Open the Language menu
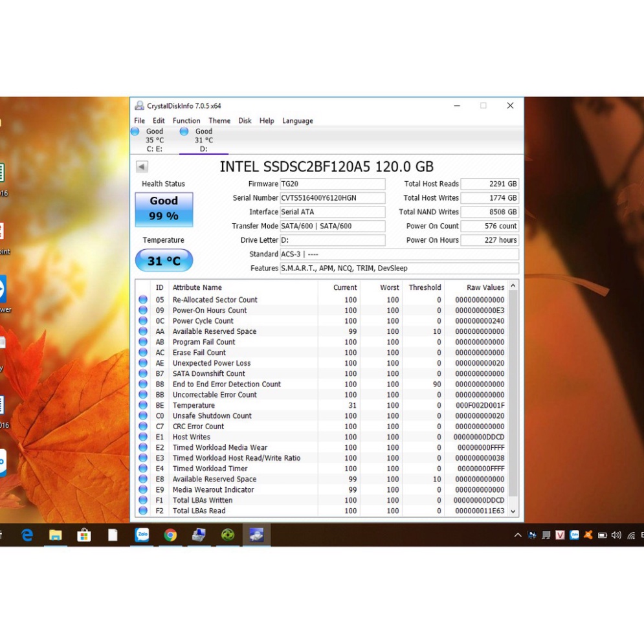Image resolution: width=644 pixels, height=644 pixels. [297, 121]
